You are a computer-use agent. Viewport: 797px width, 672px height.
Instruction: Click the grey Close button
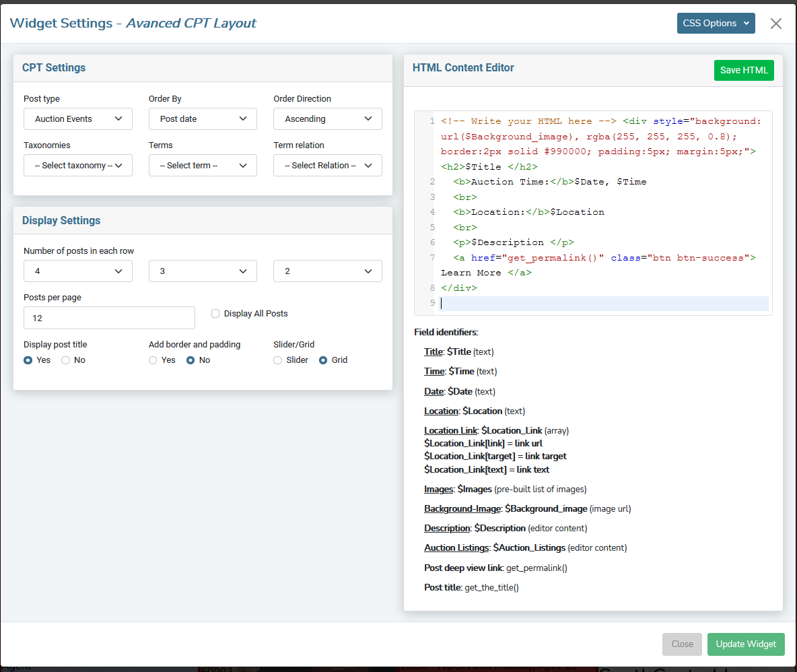682,644
